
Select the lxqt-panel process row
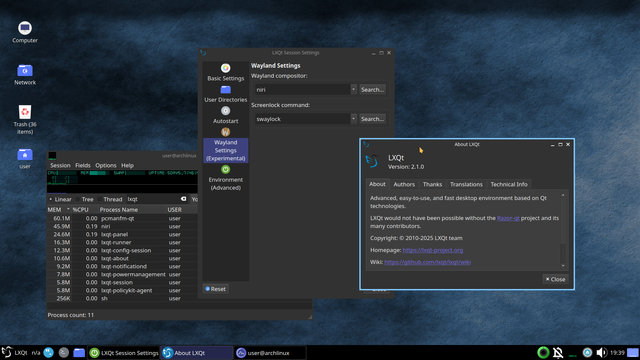[122, 234]
